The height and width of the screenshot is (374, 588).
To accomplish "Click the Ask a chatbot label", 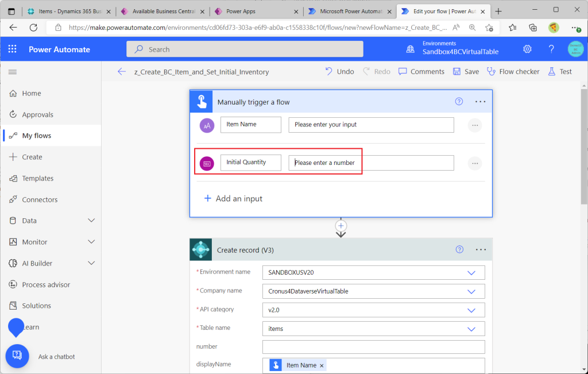I will pos(57,357).
